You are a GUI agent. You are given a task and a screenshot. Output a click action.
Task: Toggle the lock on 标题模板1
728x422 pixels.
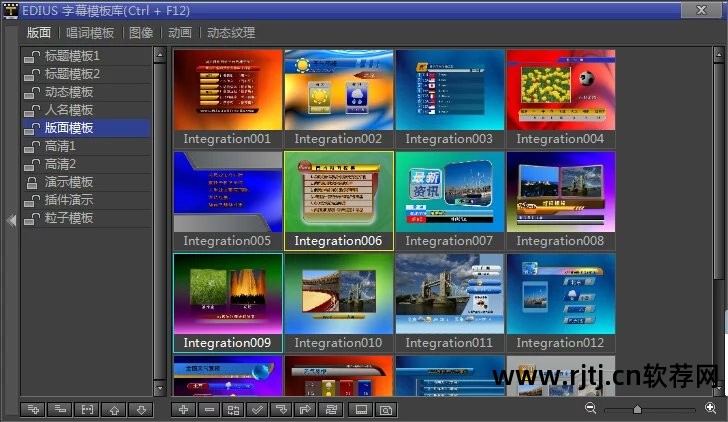pos(32,56)
